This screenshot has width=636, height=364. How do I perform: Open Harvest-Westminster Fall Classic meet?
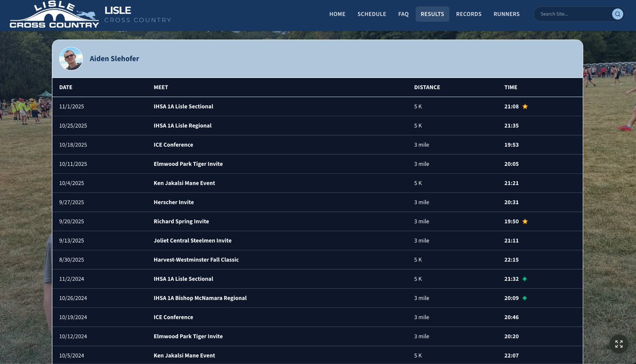(196, 260)
